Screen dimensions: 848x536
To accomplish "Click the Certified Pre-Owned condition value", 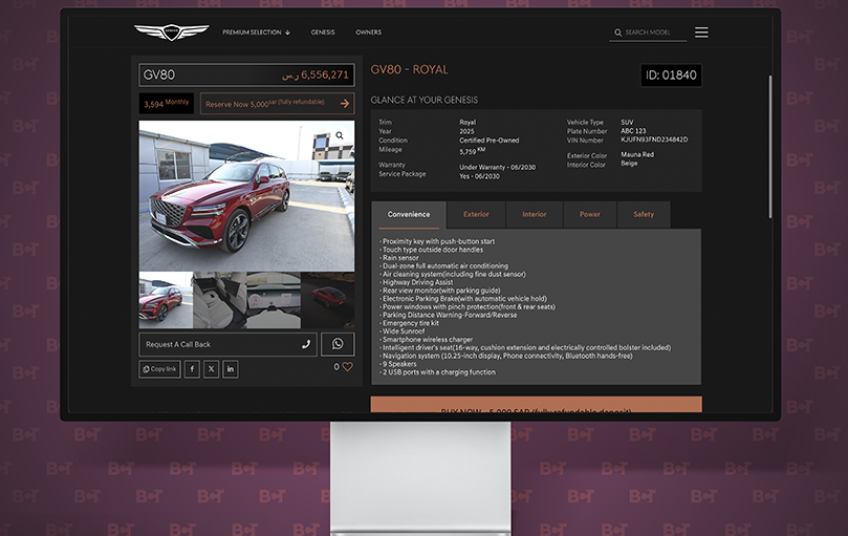I will pos(489,140).
